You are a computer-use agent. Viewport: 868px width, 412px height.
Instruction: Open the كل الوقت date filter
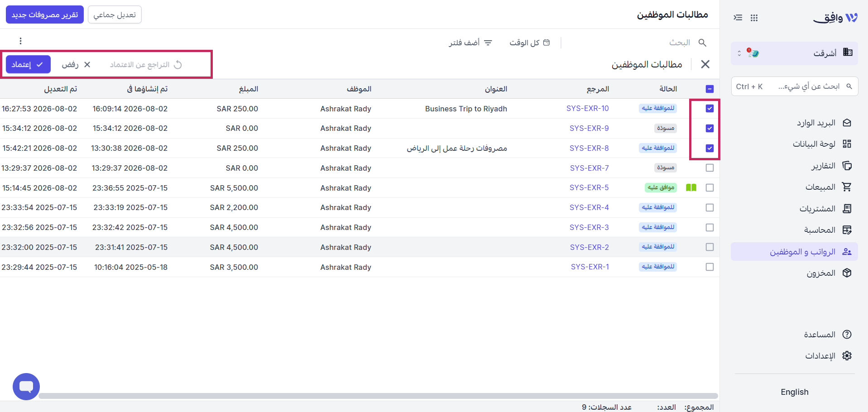coord(530,43)
